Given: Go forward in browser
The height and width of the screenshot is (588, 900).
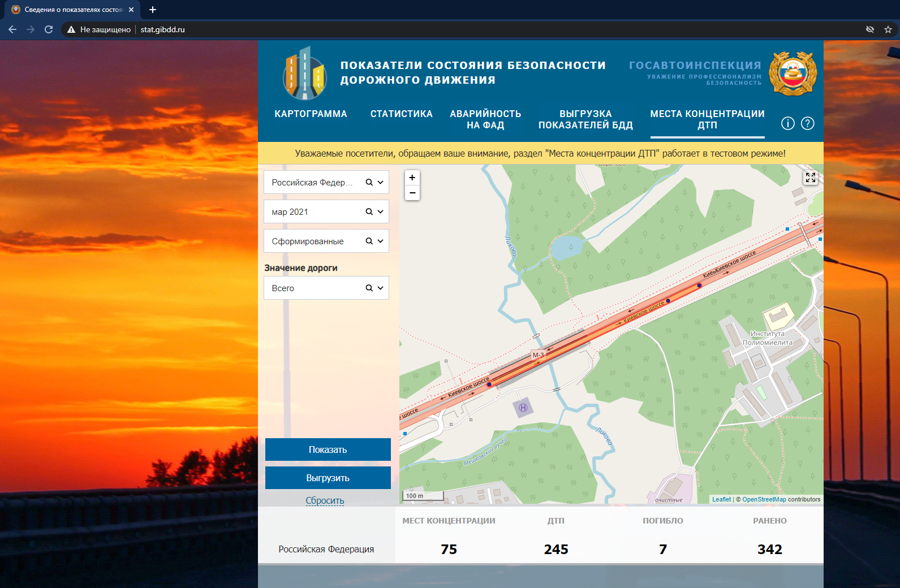Looking at the screenshot, I should 31,29.
